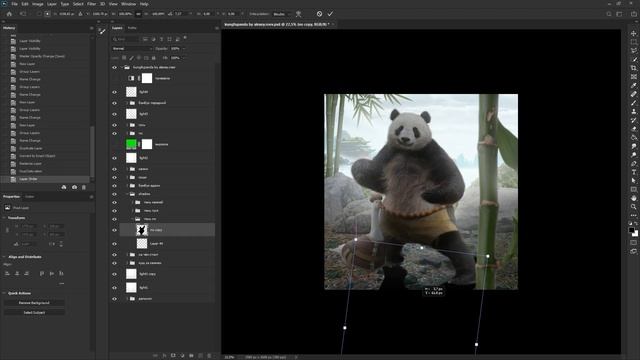
Task: Open the Interpolation dropdown in options bar
Action: pos(282,14)
